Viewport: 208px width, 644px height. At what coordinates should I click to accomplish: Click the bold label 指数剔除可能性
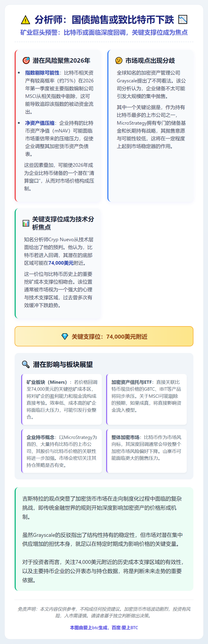pyautogui.click(x=42, y=73)
